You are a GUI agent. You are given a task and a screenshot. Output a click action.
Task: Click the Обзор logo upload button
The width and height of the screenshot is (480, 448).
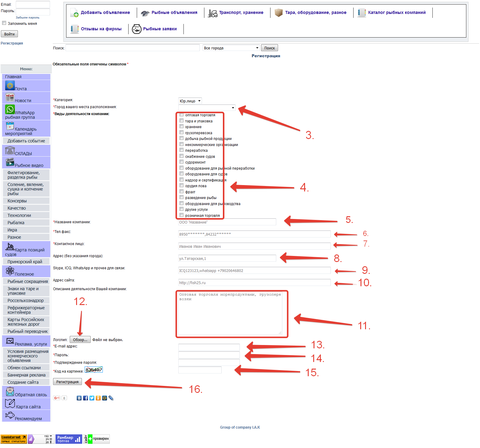(x=80, y=340)
